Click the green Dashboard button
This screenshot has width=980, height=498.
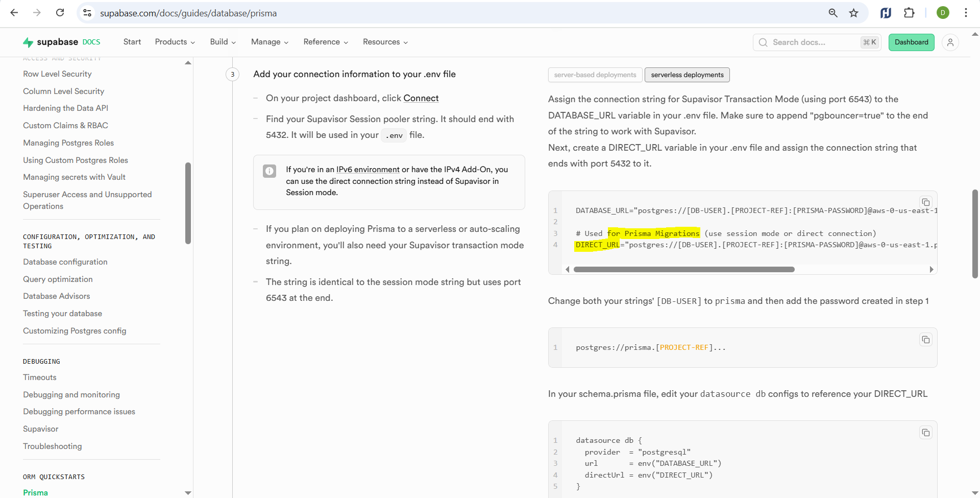pos(912,42)
